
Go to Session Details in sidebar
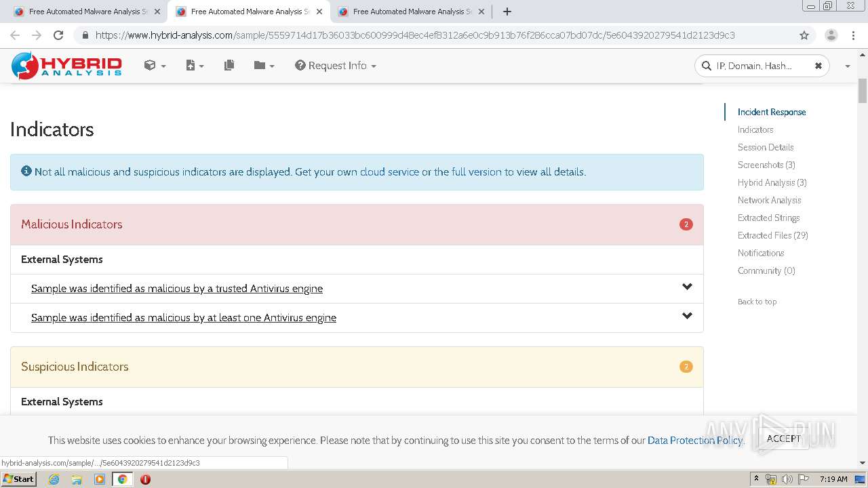pos(766,148)
